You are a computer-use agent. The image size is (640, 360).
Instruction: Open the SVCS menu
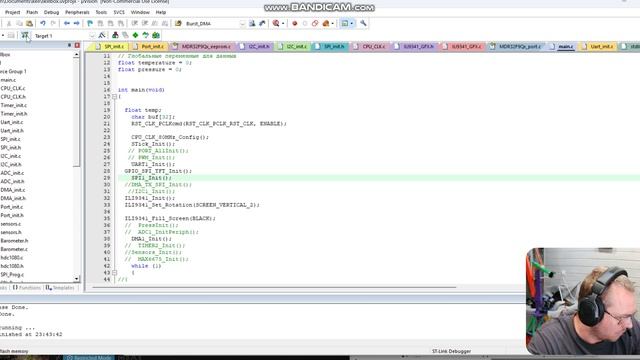coord(119,13)
